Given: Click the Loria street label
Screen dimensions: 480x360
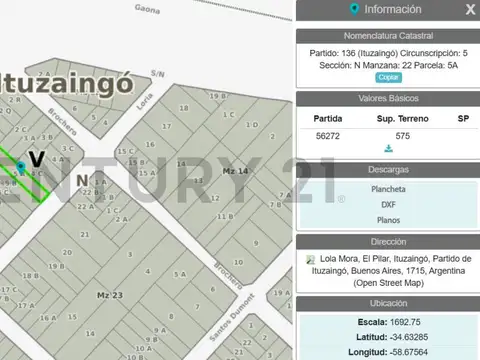Looking at the screenshot, I should 145,102.
